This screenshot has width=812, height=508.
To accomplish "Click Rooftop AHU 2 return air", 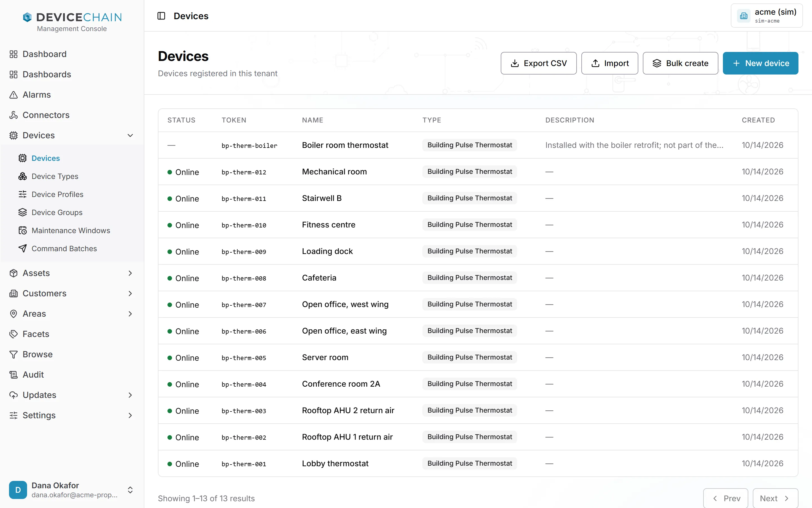I will coord(348,411).
